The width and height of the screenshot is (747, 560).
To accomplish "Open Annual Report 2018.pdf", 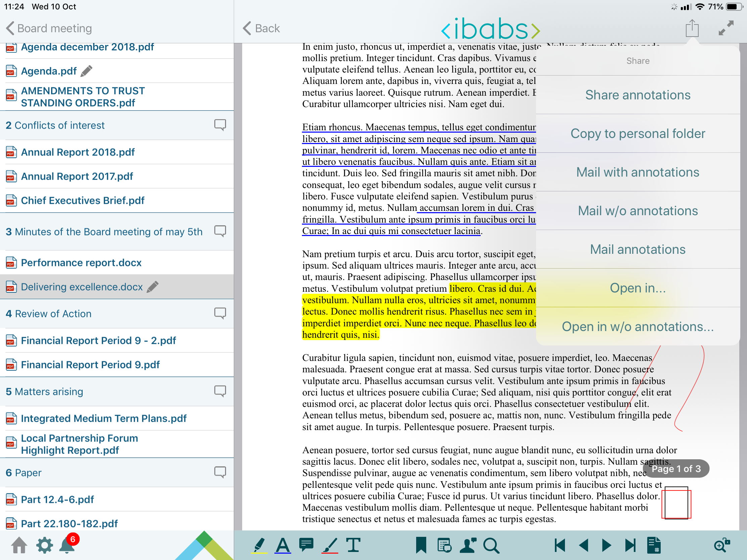I will (x=78, y=152).
